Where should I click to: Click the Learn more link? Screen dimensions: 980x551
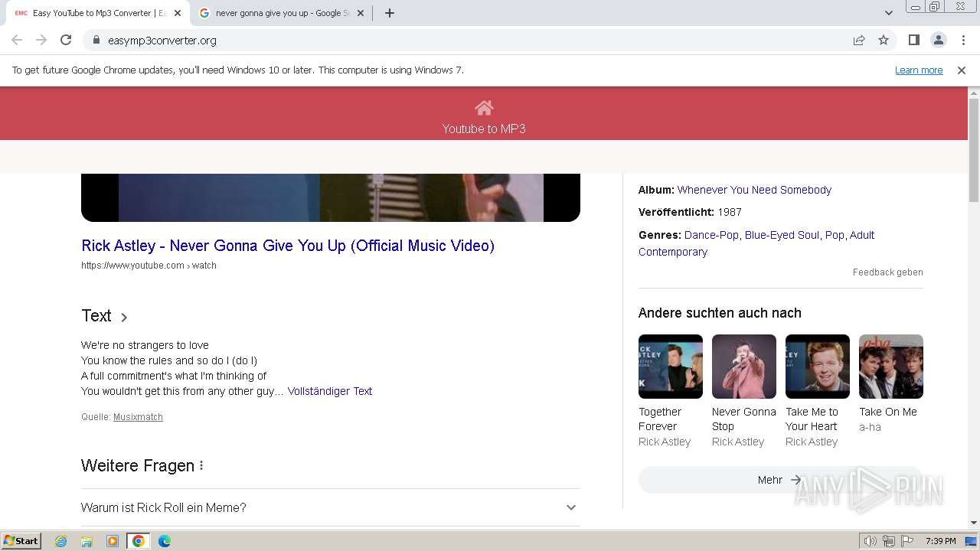(x=919, y=70)
